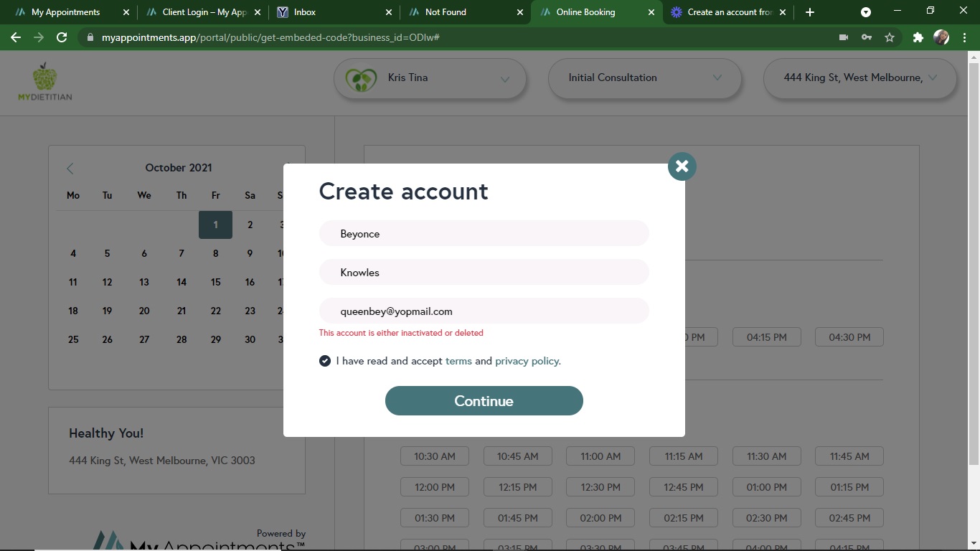Close the Create account dialog

point(682,166)
